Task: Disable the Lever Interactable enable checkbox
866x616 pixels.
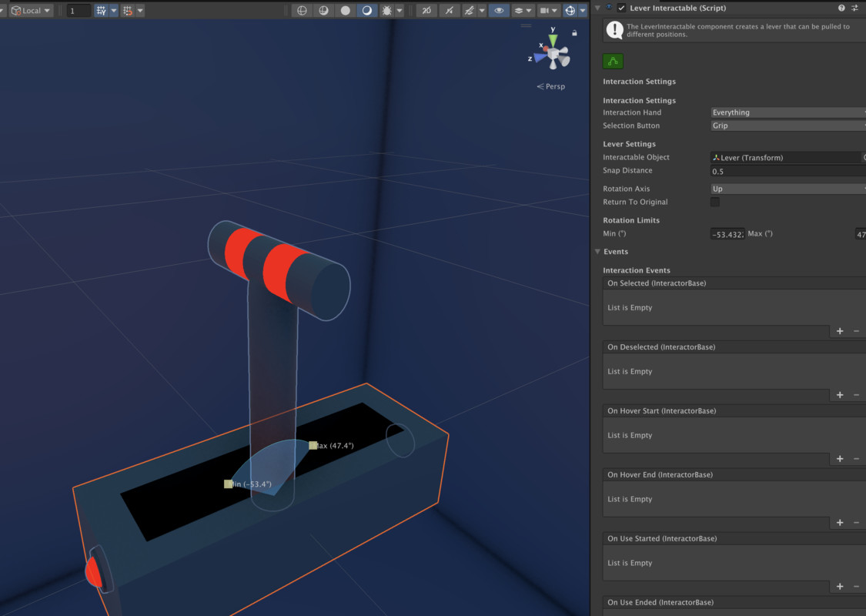Action: pos(620,8)
